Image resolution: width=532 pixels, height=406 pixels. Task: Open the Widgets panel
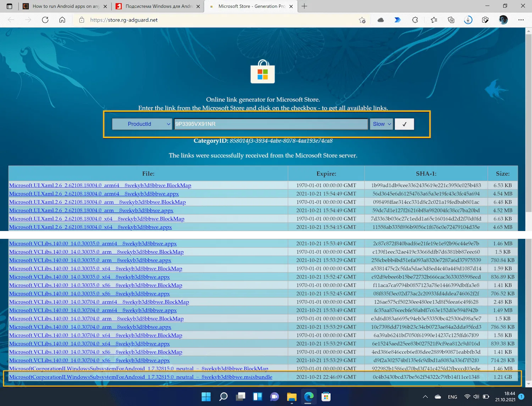[x=257, y=397]
